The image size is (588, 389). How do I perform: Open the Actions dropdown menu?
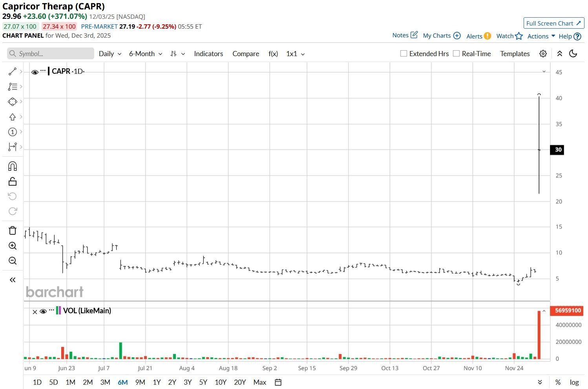tap(541, 36)
